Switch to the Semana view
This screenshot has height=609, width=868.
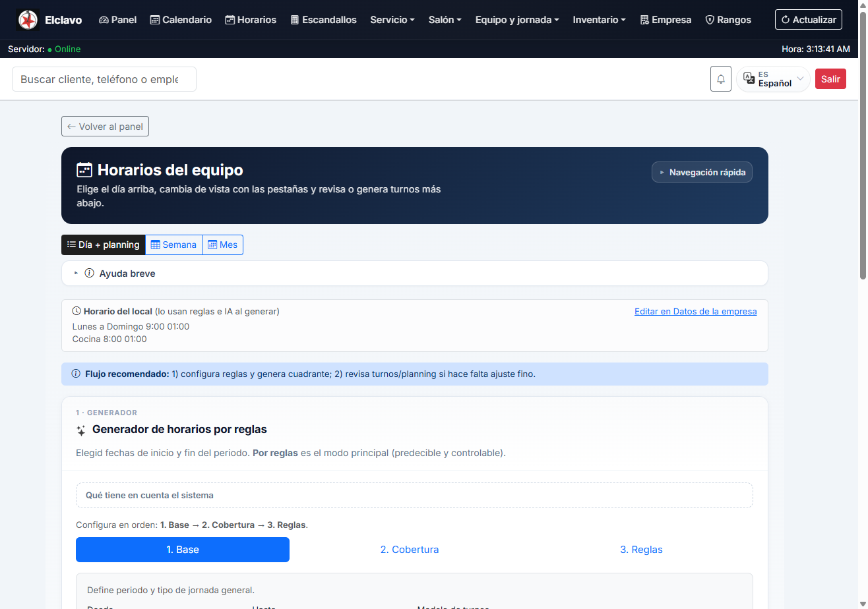click(173, 245)
